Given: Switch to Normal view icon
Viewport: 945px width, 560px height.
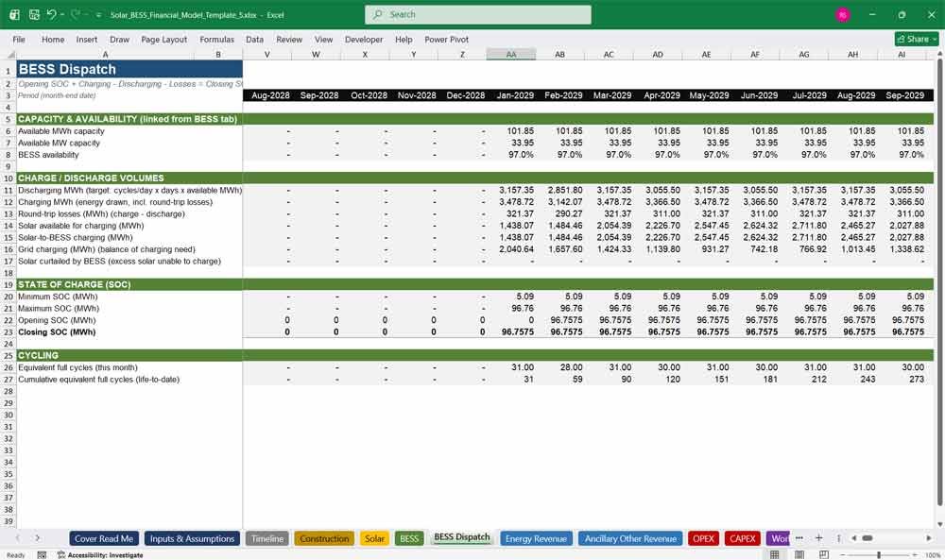Looking at the screenshot, I should [775, 554].
